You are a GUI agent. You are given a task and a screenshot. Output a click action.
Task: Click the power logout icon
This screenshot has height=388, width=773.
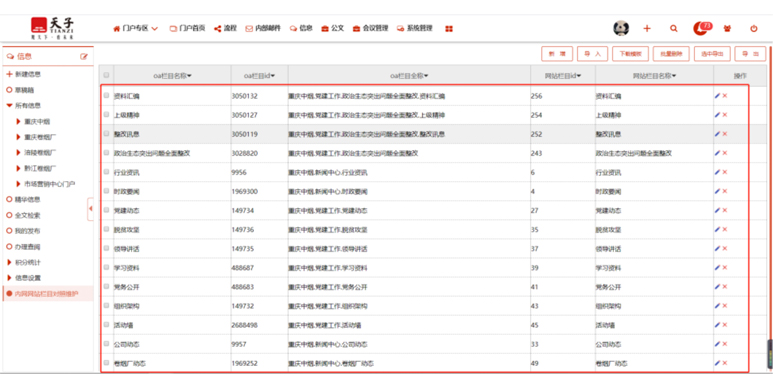coord(754,29)
